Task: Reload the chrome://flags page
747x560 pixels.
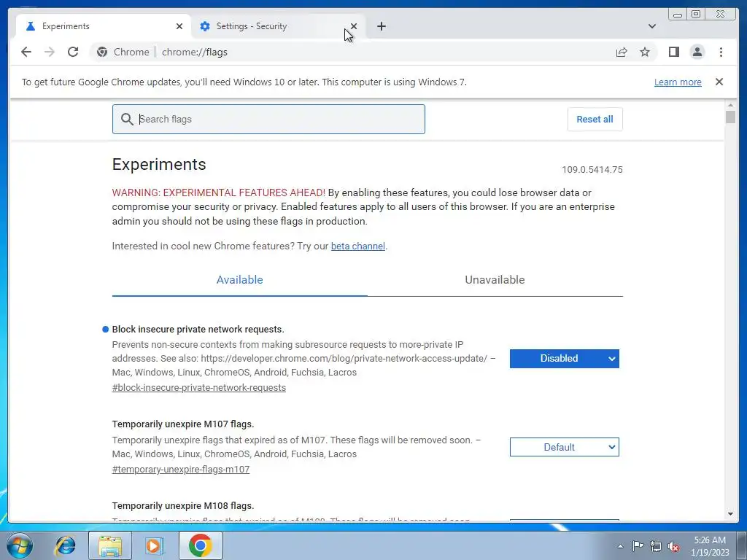Action: (x=72, y=52)
